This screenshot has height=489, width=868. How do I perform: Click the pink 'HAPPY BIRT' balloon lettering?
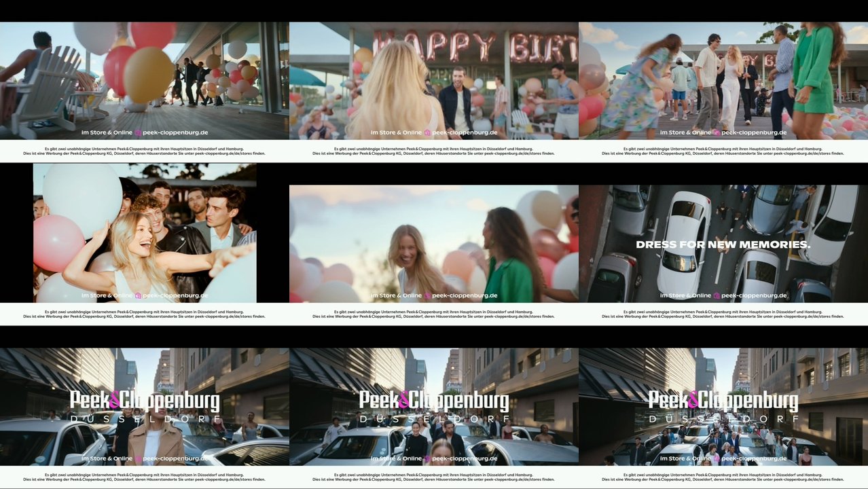tap(475, 47)
